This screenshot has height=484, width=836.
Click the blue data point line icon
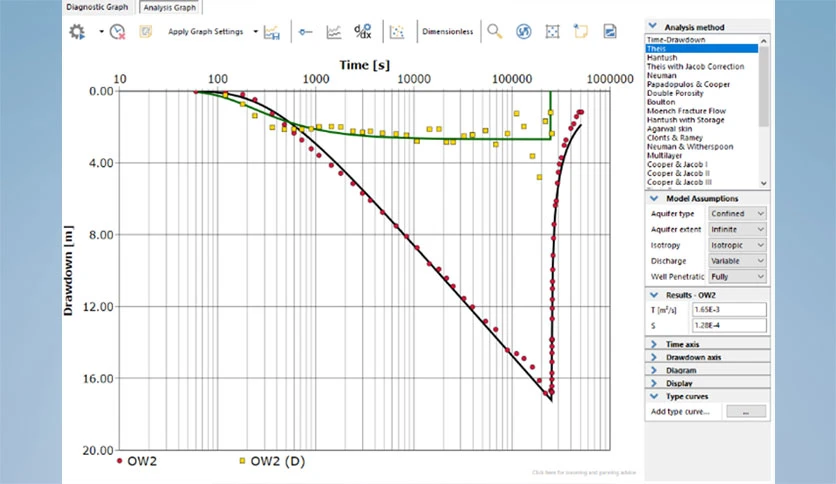[305, 32]
